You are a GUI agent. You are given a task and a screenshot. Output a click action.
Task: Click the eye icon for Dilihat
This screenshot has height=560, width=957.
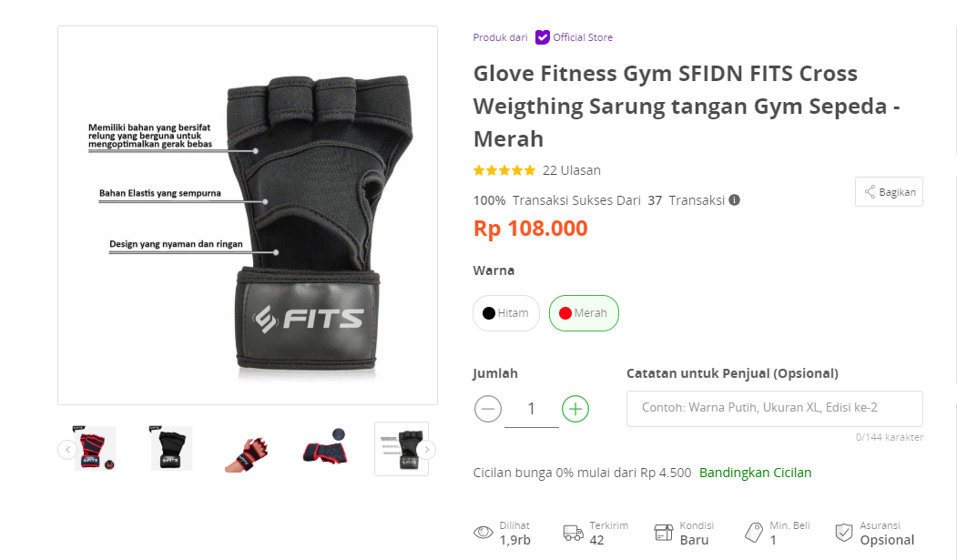coord(483,533)
